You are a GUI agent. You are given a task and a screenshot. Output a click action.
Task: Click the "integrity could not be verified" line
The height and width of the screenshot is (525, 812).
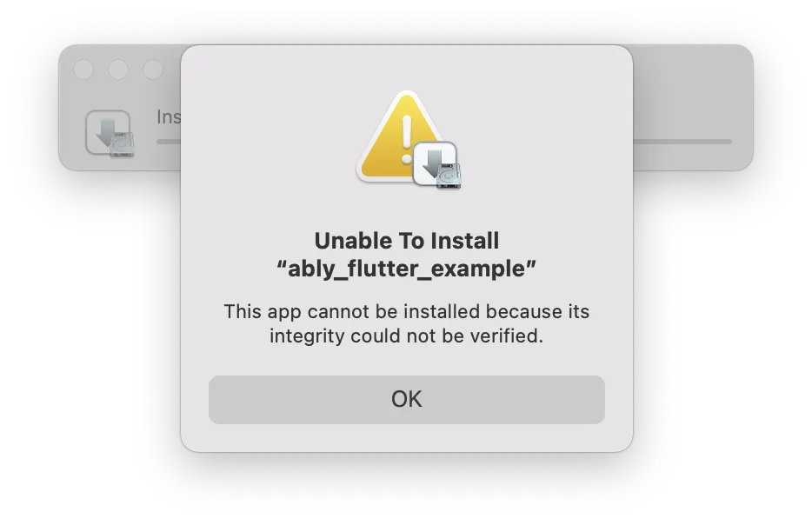407,336
